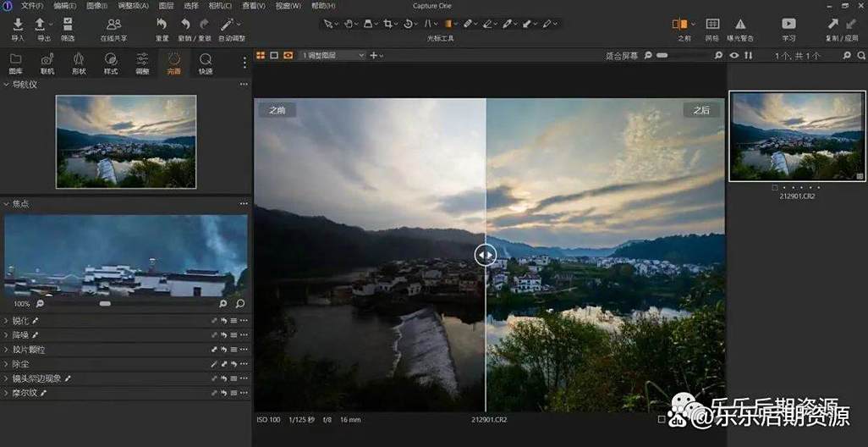Zoom in the focus panel magnifier
The image size is (868, 447).
[x=223, y=304]
